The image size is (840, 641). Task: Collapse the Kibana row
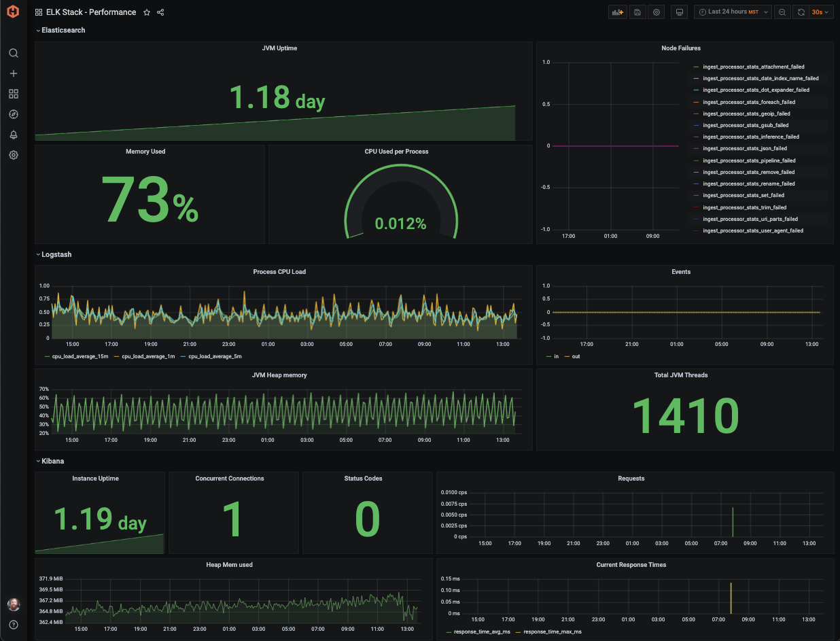click(x=50, y=461)
